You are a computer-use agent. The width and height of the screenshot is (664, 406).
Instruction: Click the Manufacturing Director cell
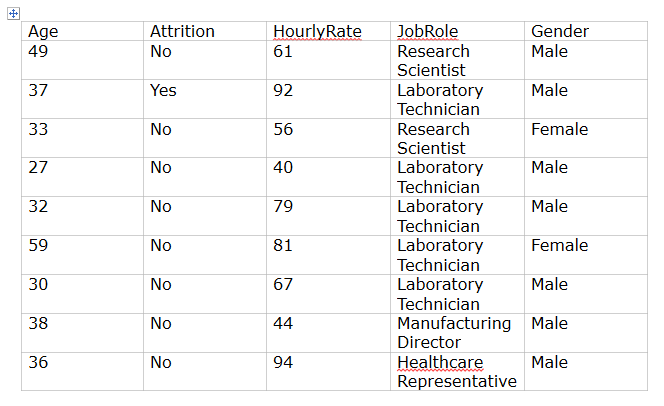(453, 333)
